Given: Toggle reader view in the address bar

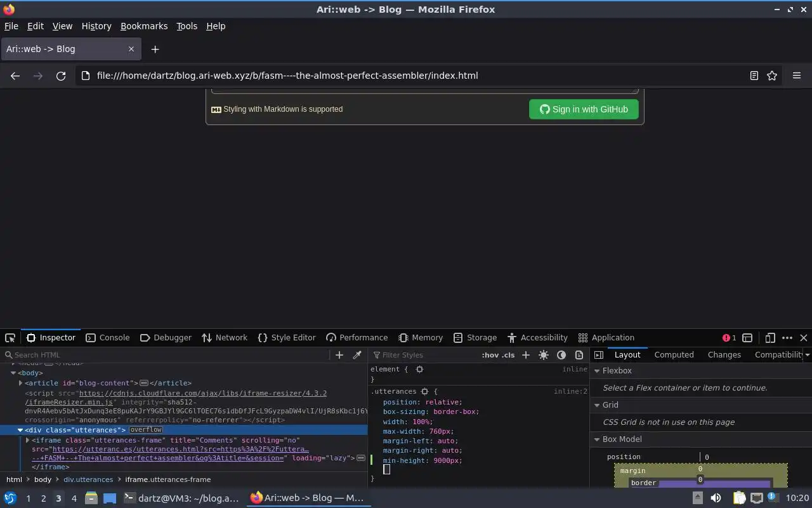Looking at the screenshot, I should point(754,76).
